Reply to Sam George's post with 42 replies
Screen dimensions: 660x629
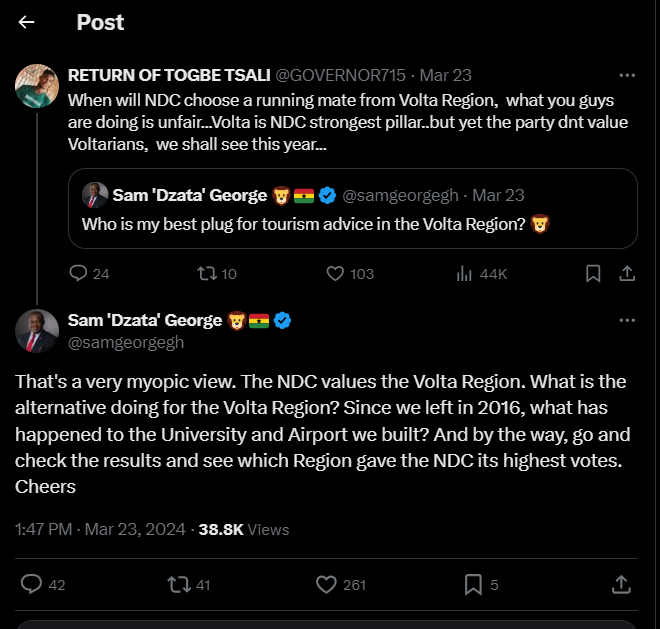[x=32, y=584]
